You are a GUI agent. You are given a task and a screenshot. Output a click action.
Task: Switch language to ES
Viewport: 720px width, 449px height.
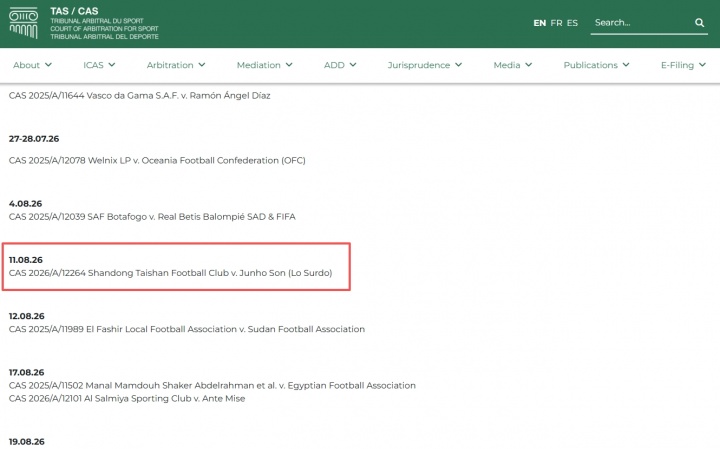tap(572, 23)
